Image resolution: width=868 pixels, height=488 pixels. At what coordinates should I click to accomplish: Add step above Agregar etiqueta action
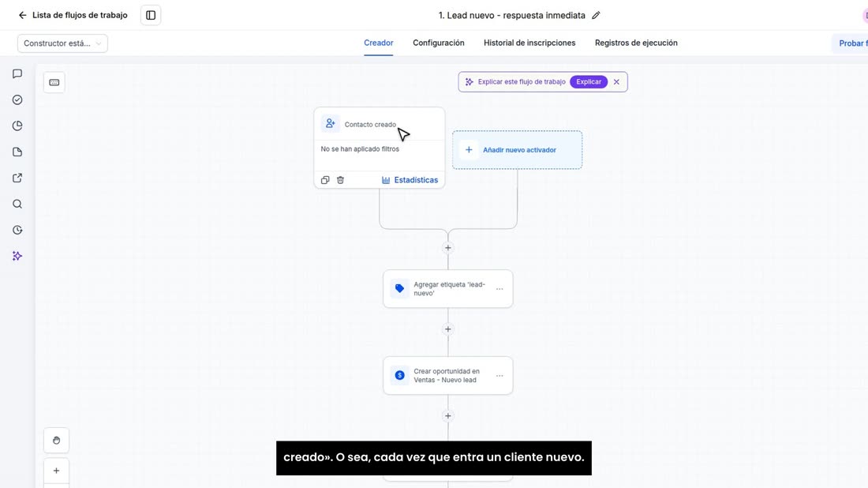pyautogui.click(x=448, y=248)
